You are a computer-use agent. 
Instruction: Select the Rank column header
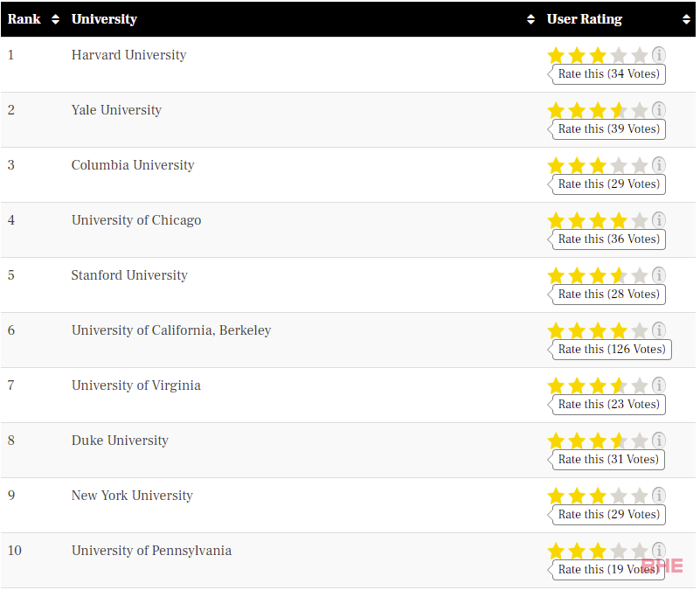point(24,19)
